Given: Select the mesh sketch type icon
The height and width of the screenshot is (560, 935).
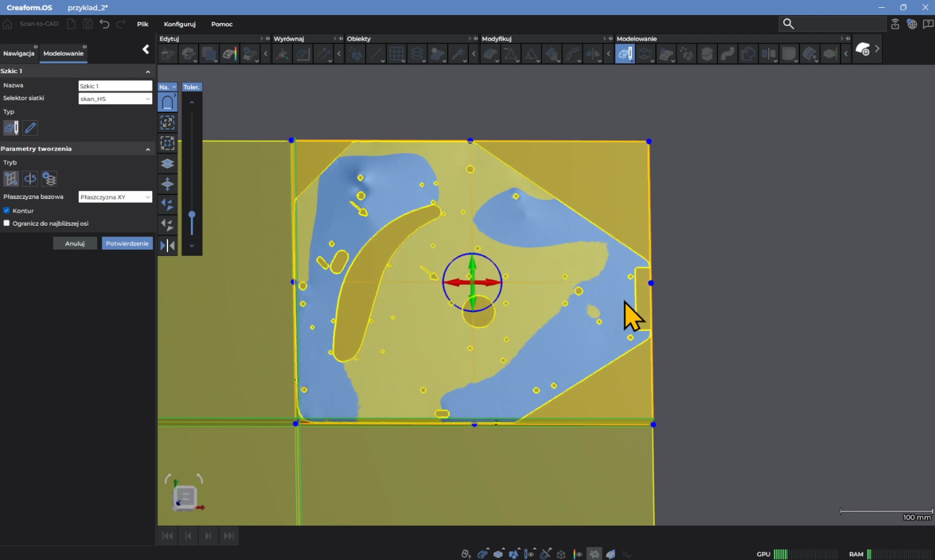Looking at the screenshot, I should pyautogui.click(x=11, y=127).
